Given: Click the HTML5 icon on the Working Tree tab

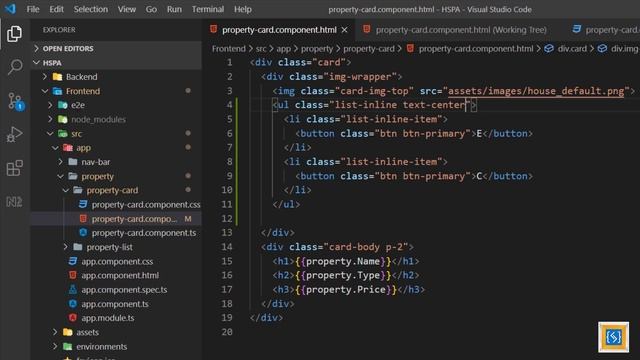Looking at the screenshot, I should click(x=367, y=29).
